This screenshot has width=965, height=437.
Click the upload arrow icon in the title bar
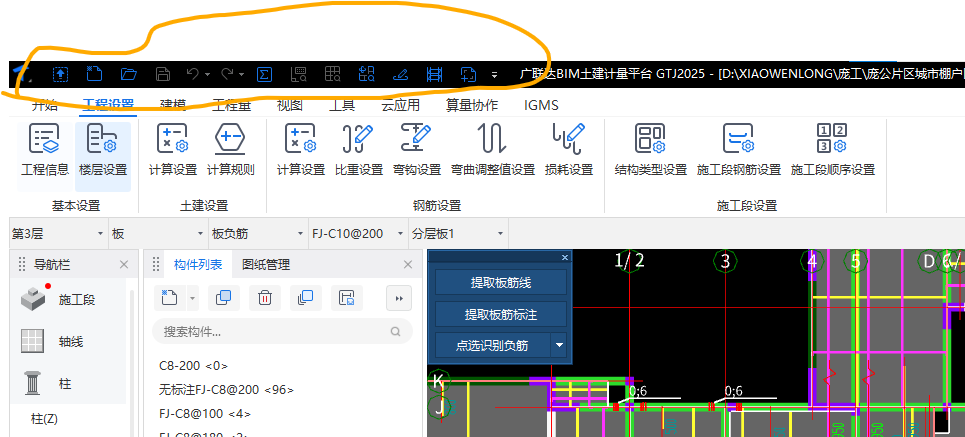click(x=60, y=74)
